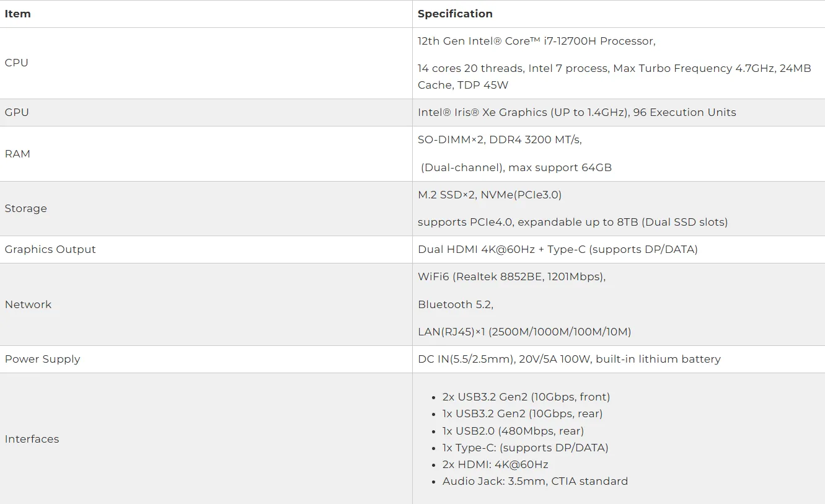Click the M.2 SSD NVMe text line

coord(489,195)
